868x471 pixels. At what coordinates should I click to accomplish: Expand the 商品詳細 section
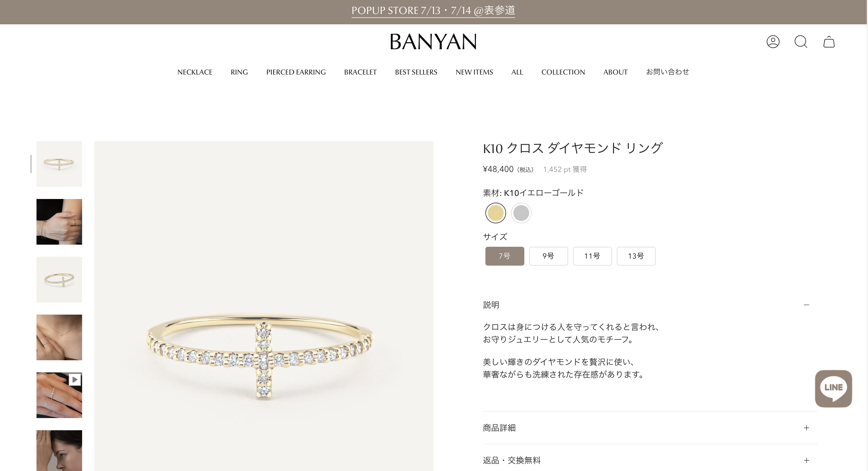click(x=650, y=428)
